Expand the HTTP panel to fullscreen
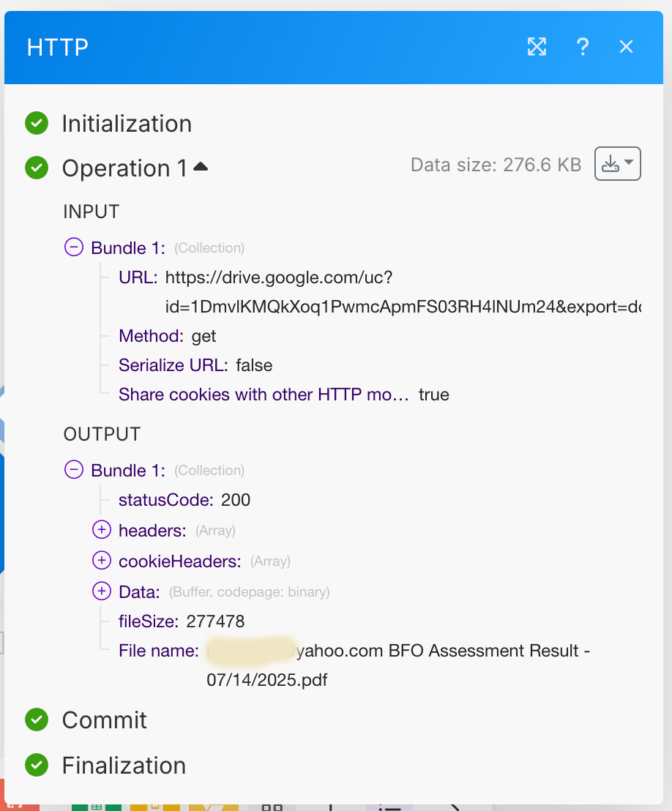Viewport: 672px width, 811px height. coord(537,47)
